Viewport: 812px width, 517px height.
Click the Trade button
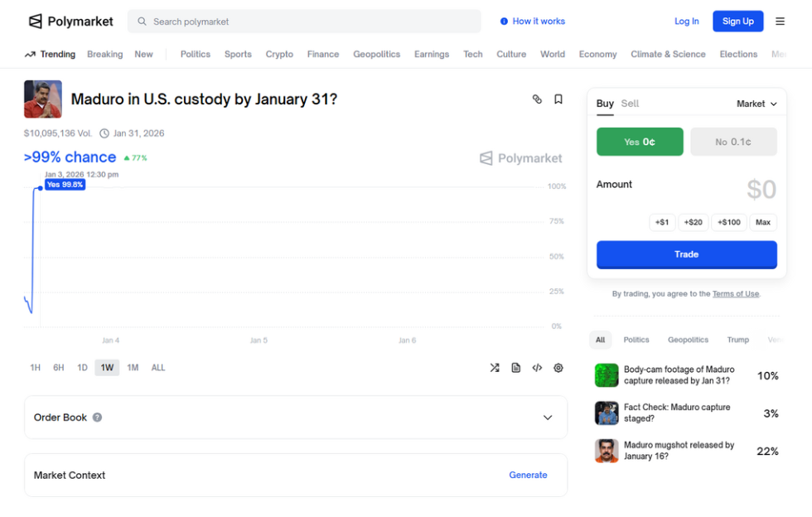(687, 254)
